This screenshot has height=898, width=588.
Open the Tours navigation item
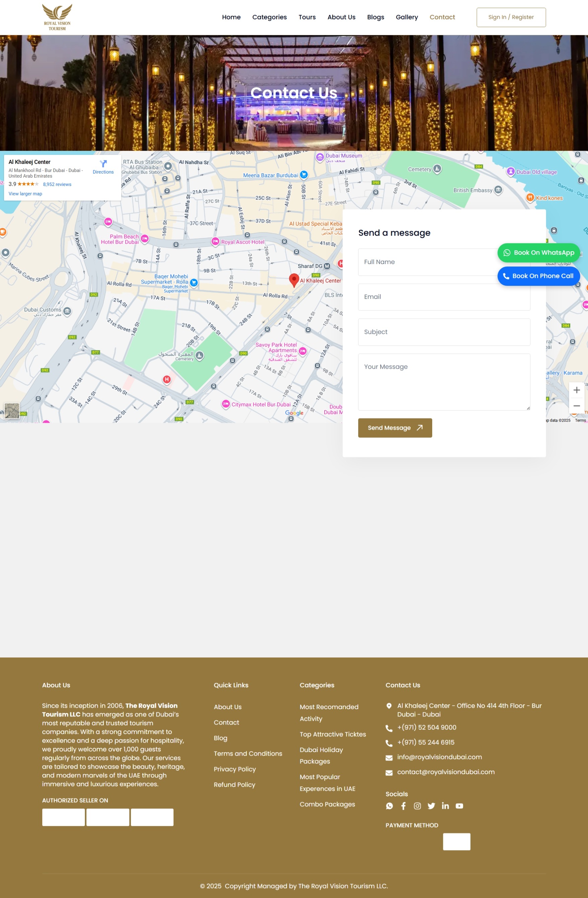click(307, 17)
